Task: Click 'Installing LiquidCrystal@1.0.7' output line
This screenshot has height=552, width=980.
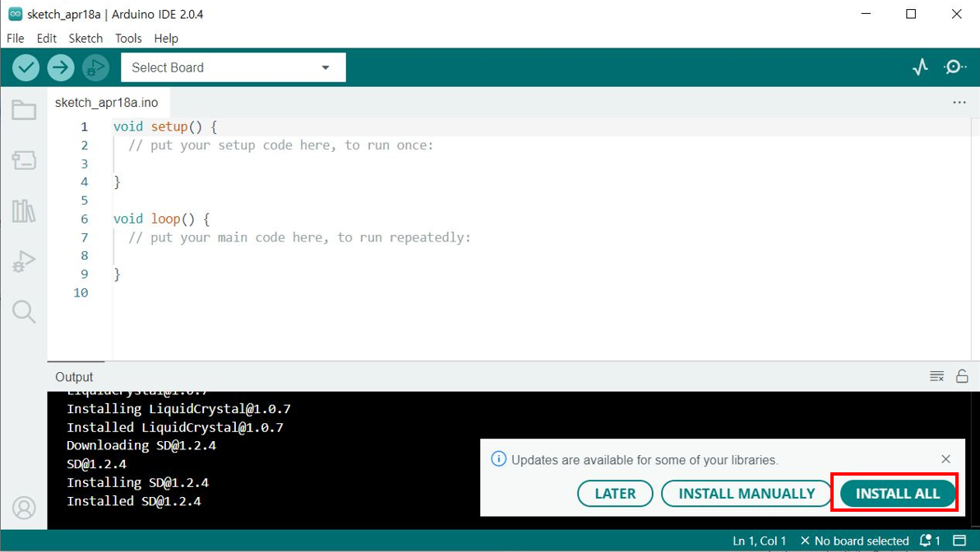Action: click(178, 409)
